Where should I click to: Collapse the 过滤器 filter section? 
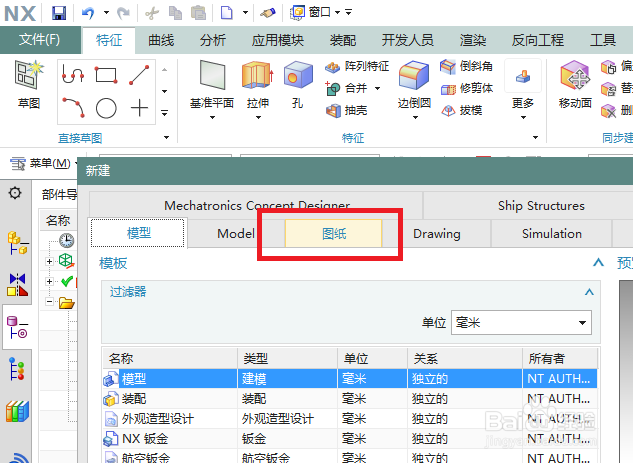click(589, 292)
